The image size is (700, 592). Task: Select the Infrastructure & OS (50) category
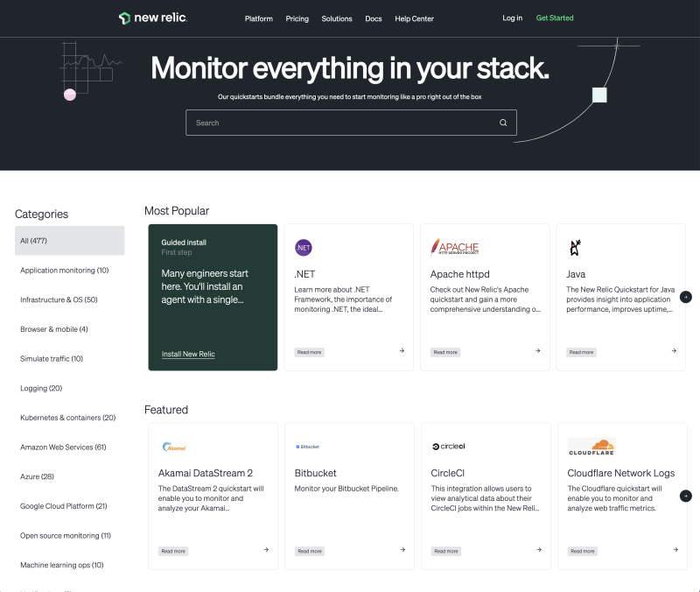pos(59,300)
